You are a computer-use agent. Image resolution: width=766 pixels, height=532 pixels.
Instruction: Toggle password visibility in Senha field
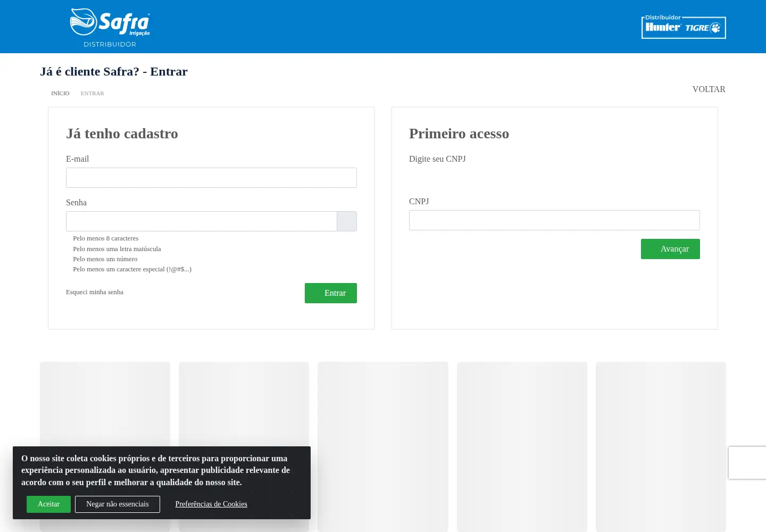coord(347,221)
